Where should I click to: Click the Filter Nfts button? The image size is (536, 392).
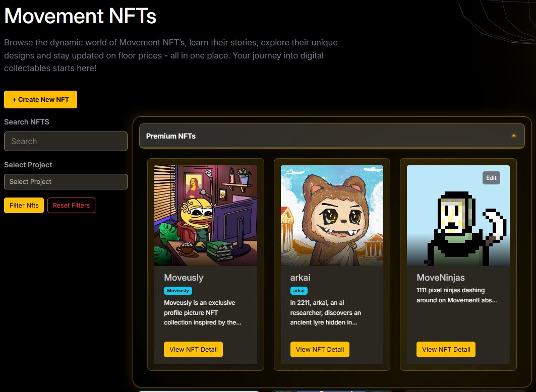pos(24,205)
